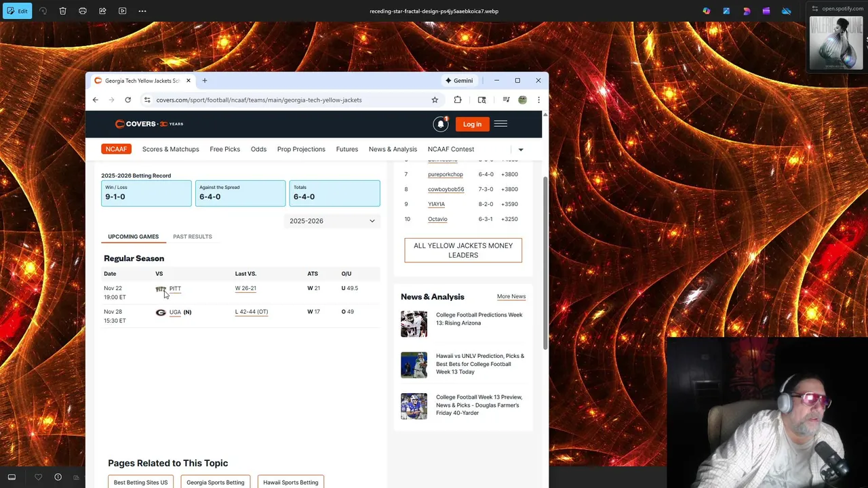The height and width of the screenshot is (488, 868).
Task: Open a new Chrome tab
Action: click(204, 81)
